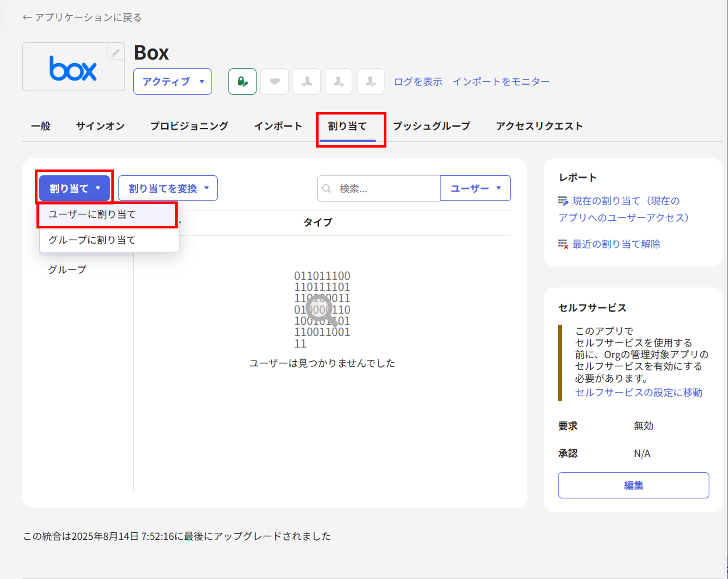Image resolution: width=728 pixels, height=579 pixels.
Task: Choose グループに割り当て from the menu
Action: (x=92, y=240)
